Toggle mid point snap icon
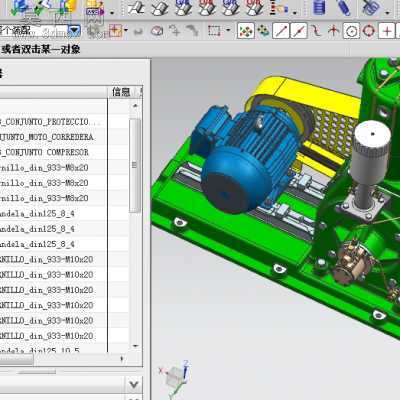The height and width of the screenshot is (400, 400). click(x=299, y=31)
